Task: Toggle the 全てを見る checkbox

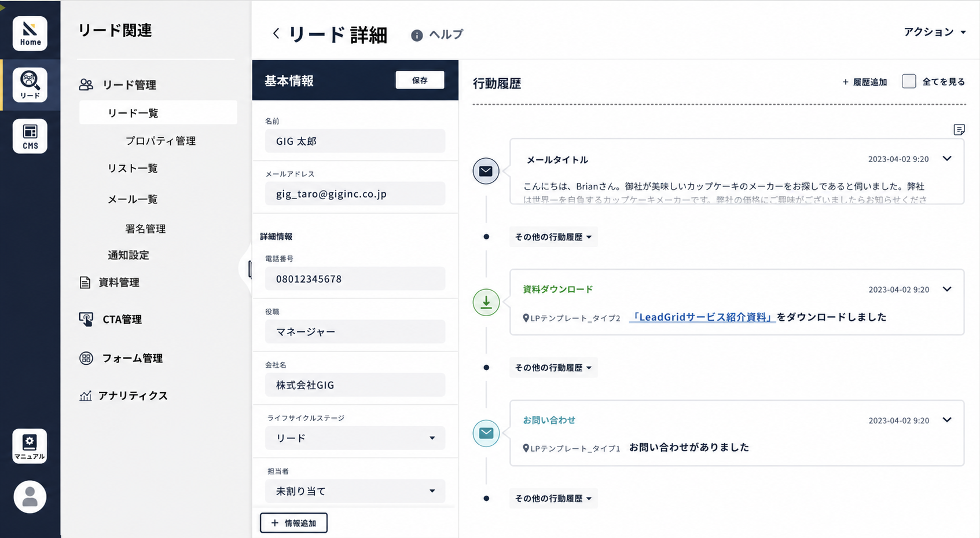Action: tap(909, 82)
